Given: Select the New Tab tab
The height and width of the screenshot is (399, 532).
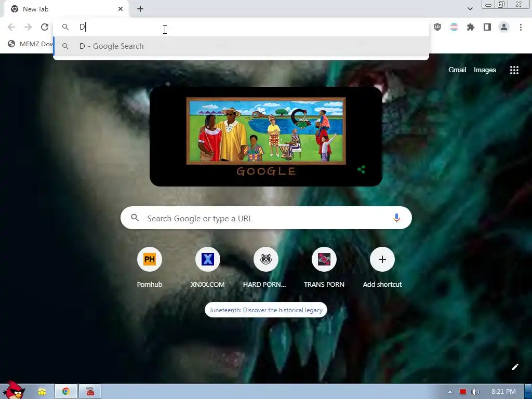Looking at the screenshot, I should pos(66,9).
